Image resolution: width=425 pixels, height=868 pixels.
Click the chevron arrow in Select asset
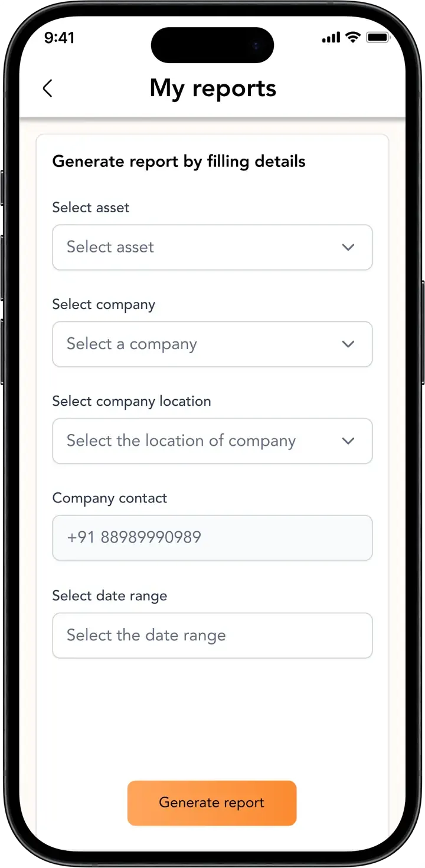tap(348, 247)
